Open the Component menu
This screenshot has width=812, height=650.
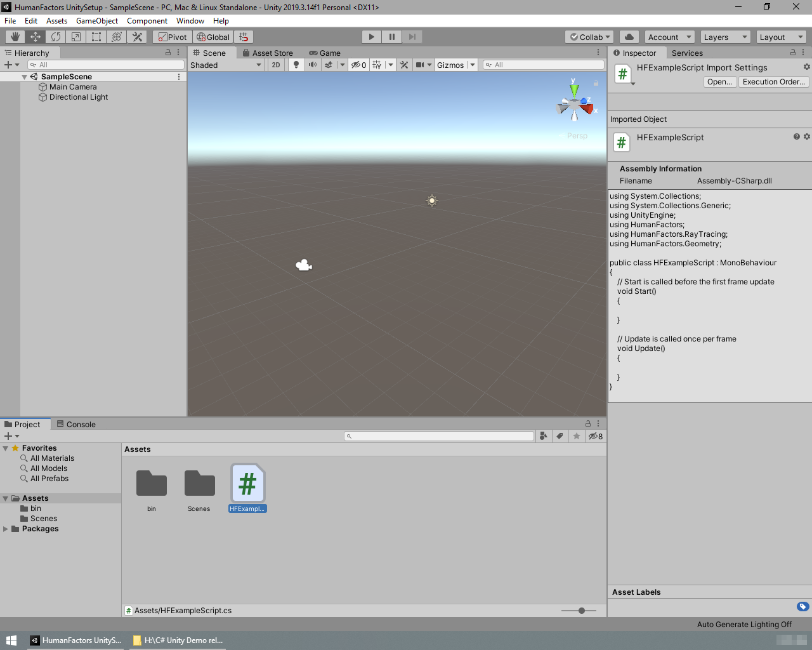pos(147,21)
